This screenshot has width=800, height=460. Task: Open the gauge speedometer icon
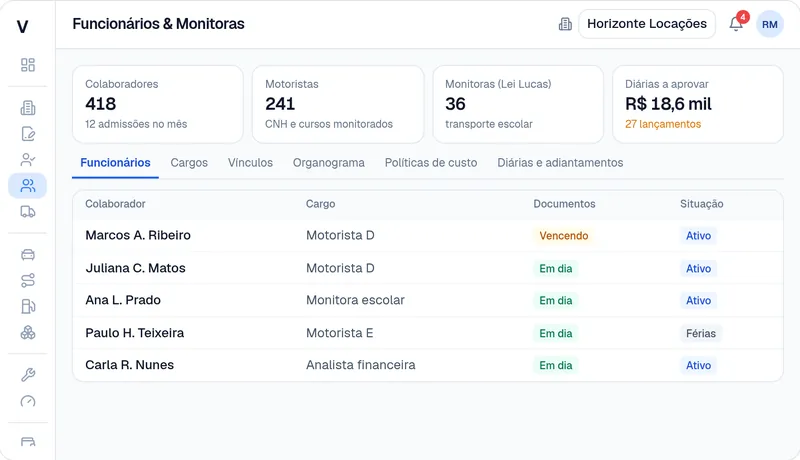point(28,401)
